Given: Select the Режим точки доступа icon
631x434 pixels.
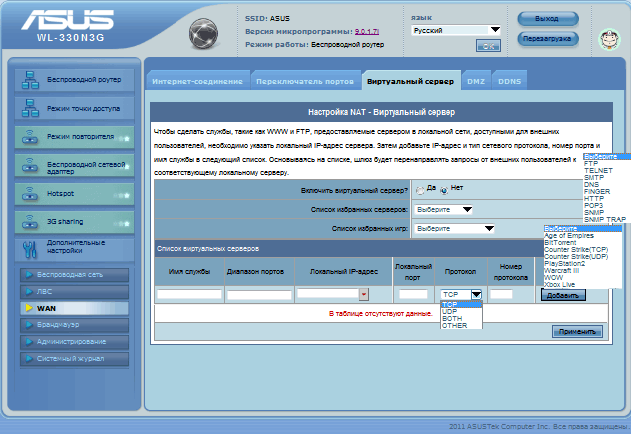Looking at the screenshot, I should coord(29,107).
